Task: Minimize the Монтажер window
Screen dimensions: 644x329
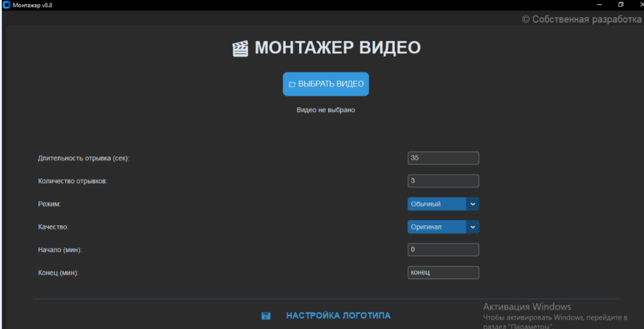Action: coord(599,5)
